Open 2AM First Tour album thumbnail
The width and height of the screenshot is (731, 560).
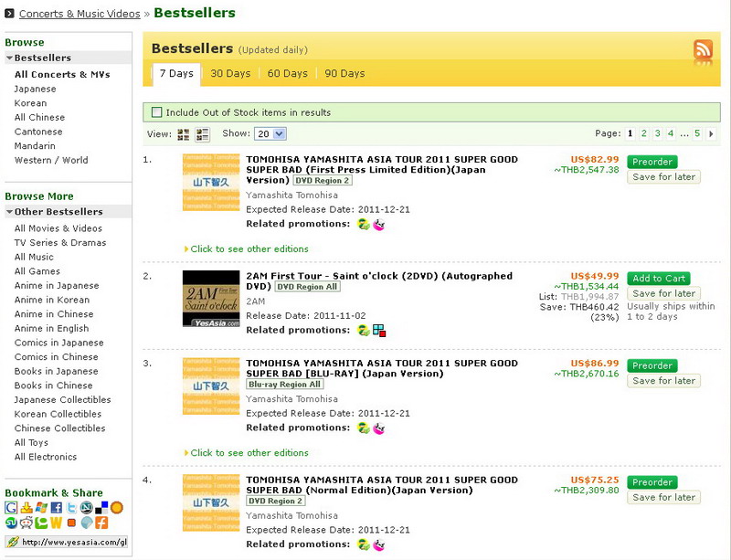coord(211,299)
